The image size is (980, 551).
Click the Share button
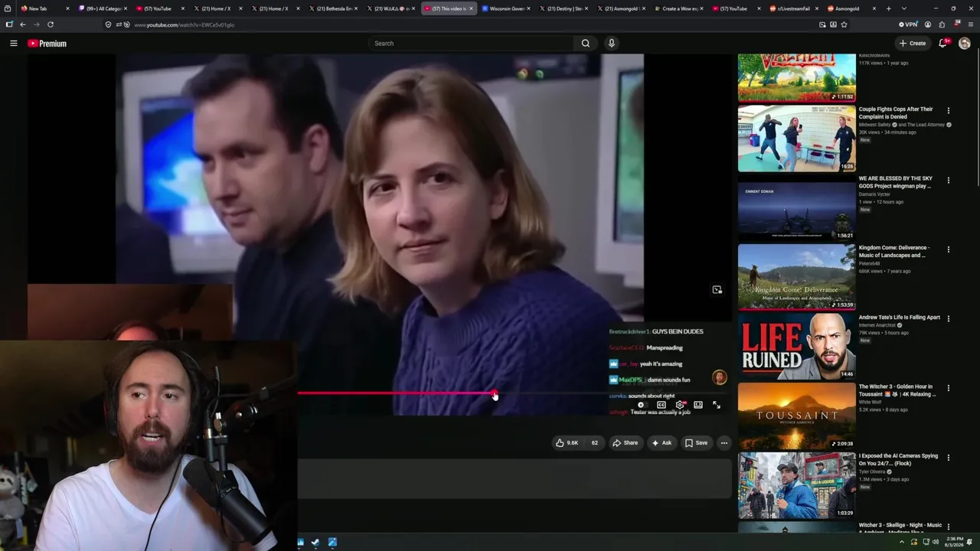pyautogui.click(x=625, y=443)
